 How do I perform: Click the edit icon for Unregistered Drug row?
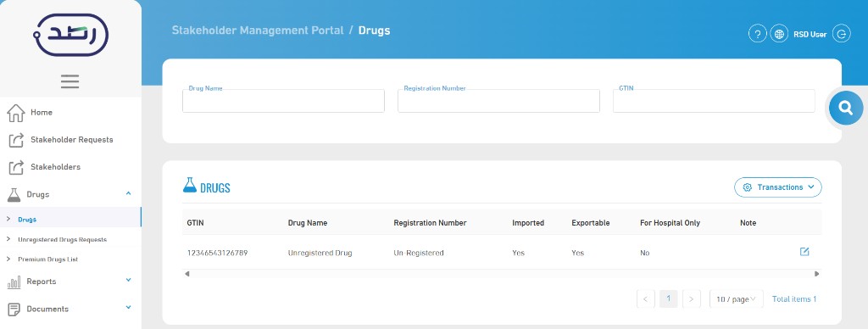[x=804, y=252]
